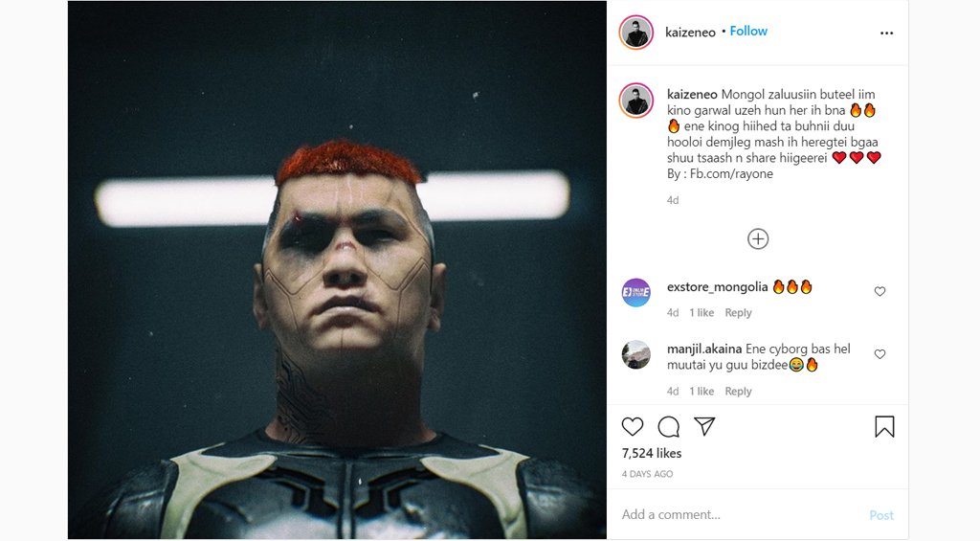The height and width of the screenshot is (541, 980).
Task: Open the kaizeneo username in header
Action: coord(690,33)
